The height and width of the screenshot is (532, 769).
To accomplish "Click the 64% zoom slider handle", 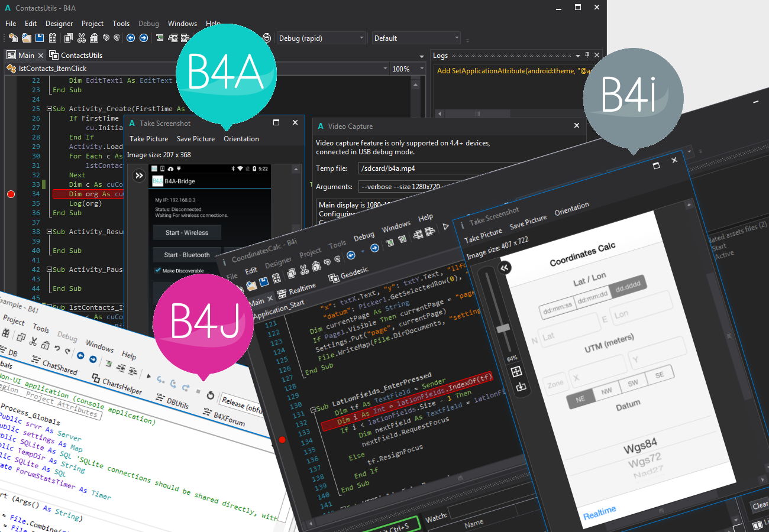I will click(x=503, y=328).
